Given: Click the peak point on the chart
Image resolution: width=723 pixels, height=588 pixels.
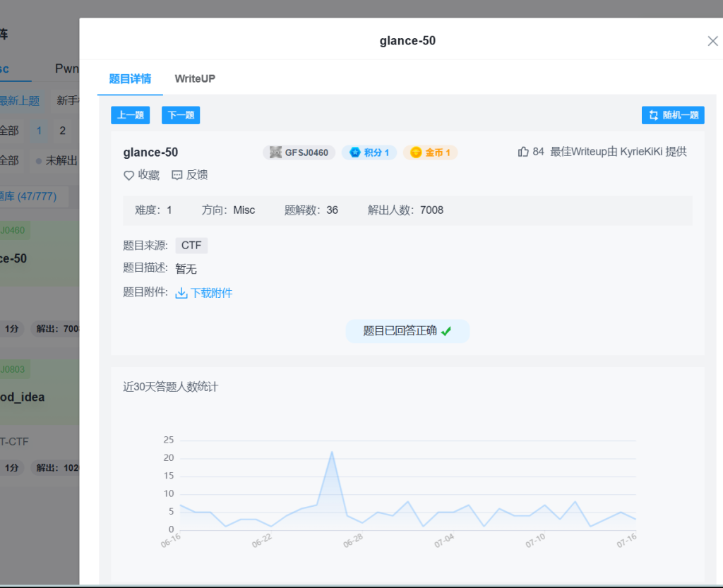Looking at the screenshot, I should (332, 452).
